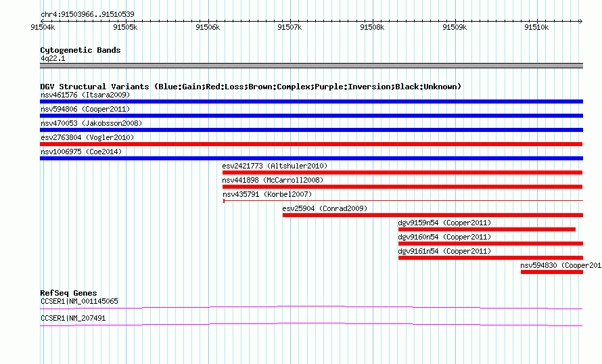Select the red dgv9161n54 loss bar

[490, 258]
